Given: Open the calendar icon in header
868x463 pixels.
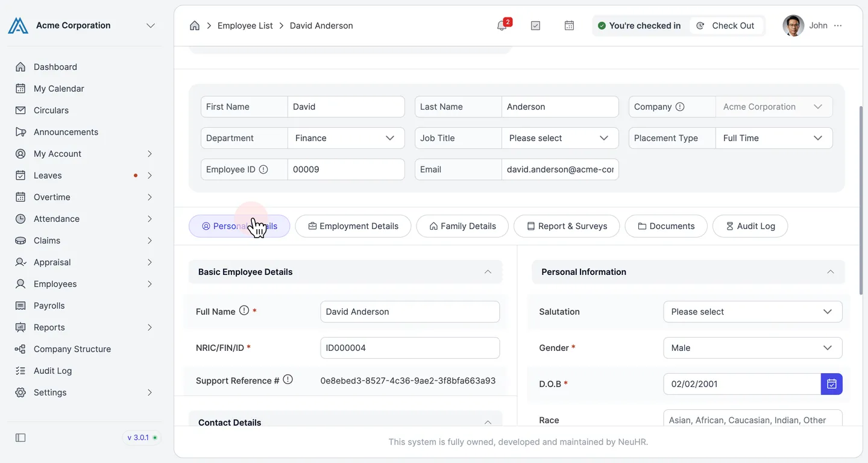Looking at the screenshot, I should pos(569,25).
